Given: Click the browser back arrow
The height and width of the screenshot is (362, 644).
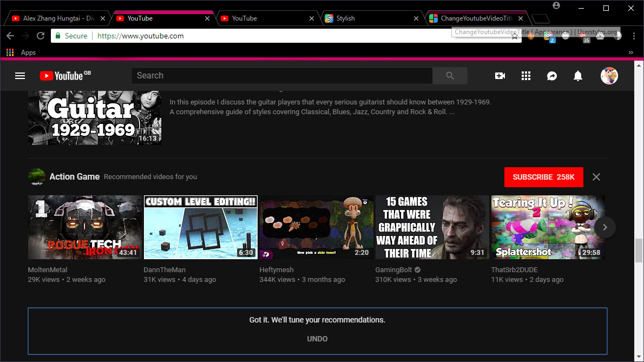Looking at the screenshot, I should 10,36.
